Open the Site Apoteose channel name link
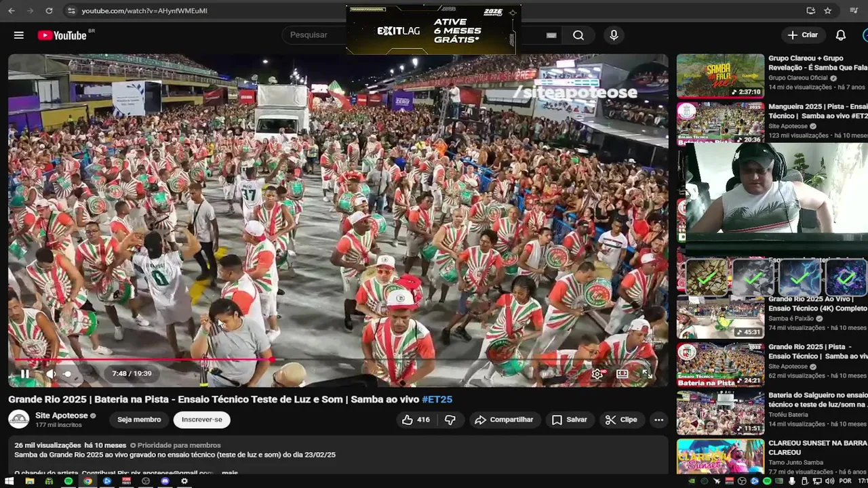Image resolution: width=868 pixels, height=488 pixels. [62, 415]
